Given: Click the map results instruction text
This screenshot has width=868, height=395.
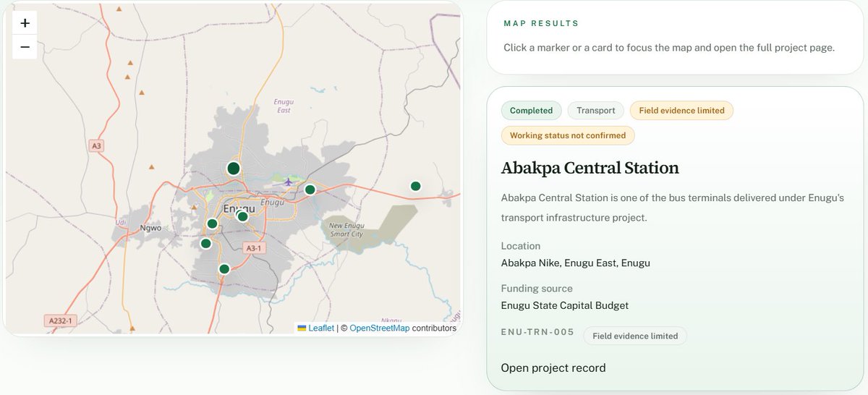Looking at the screenshot, I should [669, 48].
